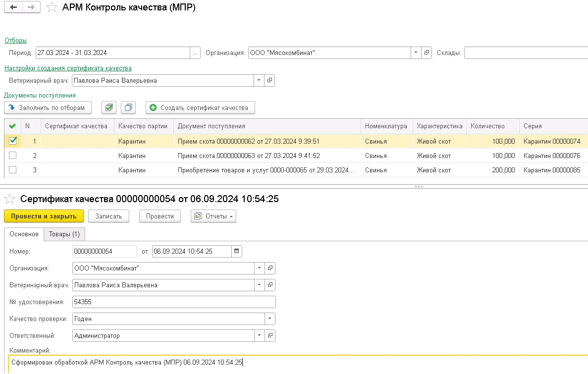Open the Отчеты dropdown menu
This screenshot has width=588, height=374.
pyautogui.click(x=214, y=216)
